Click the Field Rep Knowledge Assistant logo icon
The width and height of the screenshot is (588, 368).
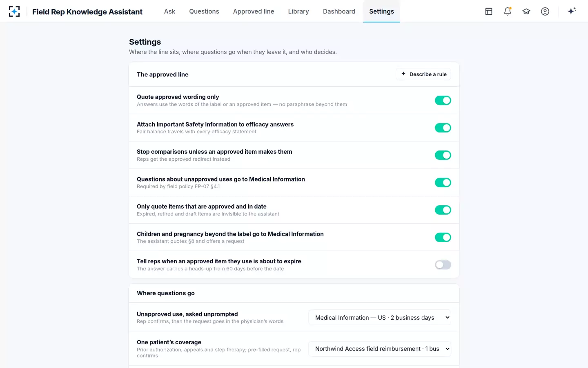[x=14, y=11]
